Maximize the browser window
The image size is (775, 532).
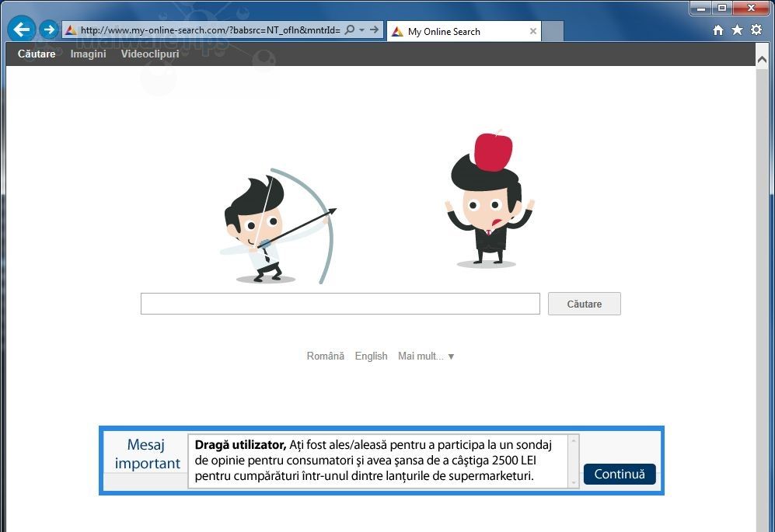pyautogui.click(x=722, y=8)
